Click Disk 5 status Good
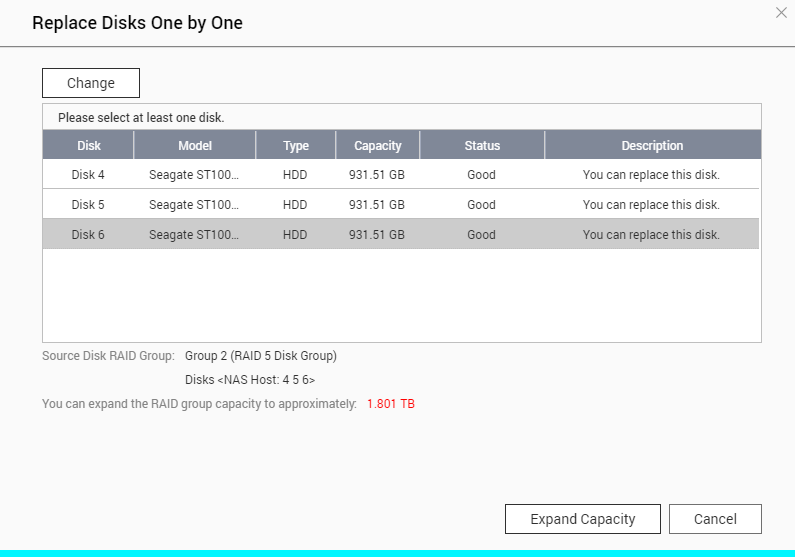This screenshot has height=557, width=795. (x=481, y=205)
